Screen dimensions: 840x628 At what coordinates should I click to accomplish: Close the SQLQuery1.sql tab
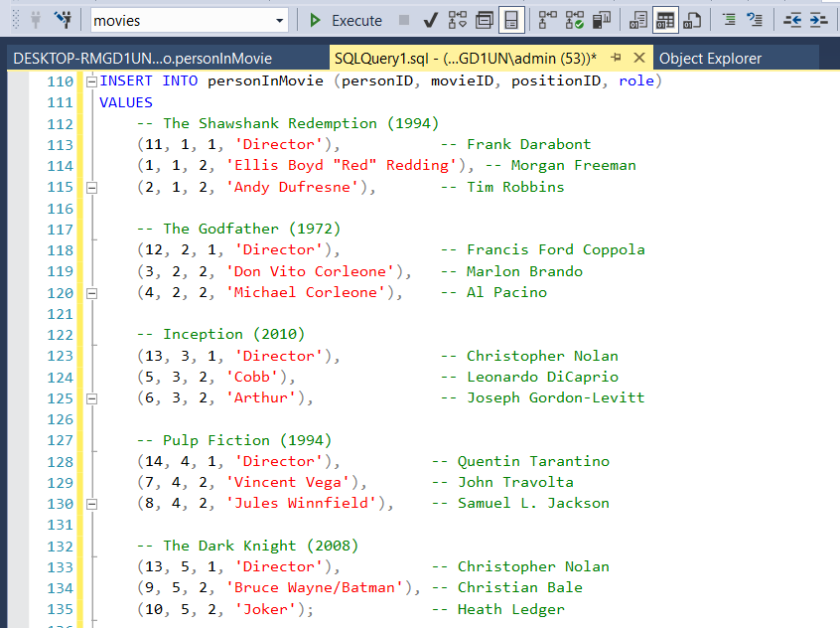point(639,58)
